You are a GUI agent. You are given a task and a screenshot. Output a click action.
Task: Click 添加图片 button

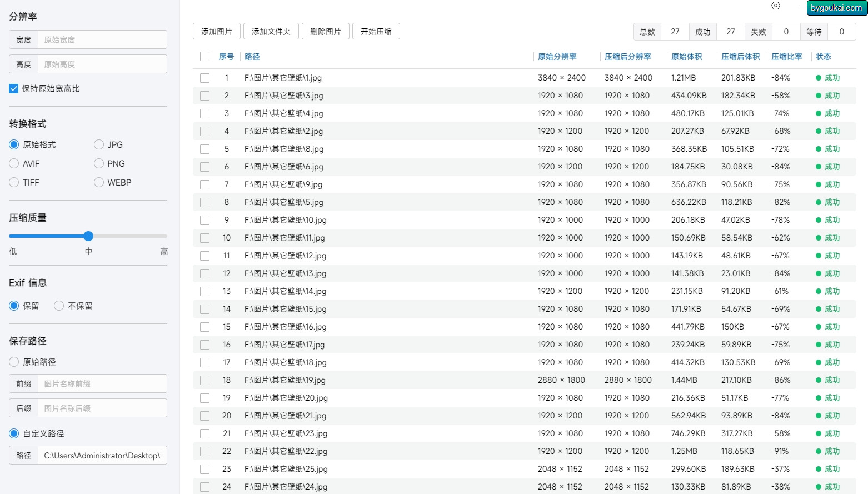(x=217, y=31)
